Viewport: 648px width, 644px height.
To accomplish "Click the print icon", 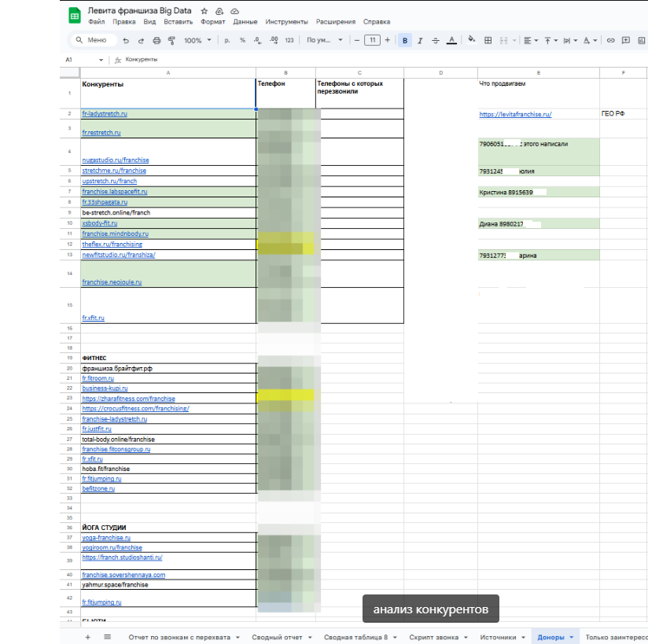I will click(156, 40).
